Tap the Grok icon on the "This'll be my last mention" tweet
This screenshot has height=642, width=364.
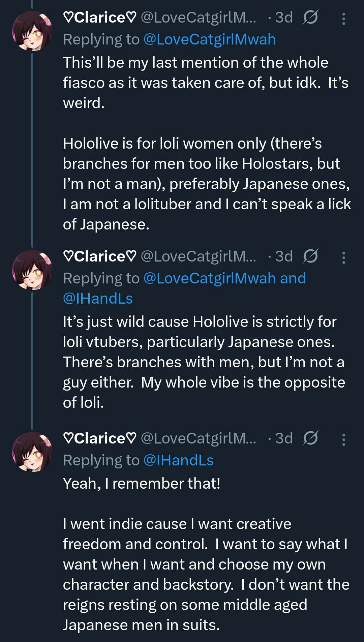click(x=310, y=18)
